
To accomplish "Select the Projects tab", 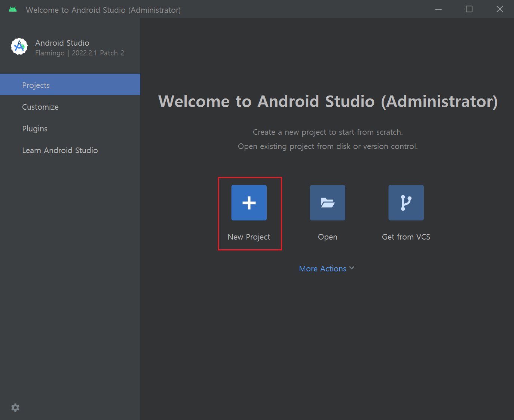I will [70, 85].
